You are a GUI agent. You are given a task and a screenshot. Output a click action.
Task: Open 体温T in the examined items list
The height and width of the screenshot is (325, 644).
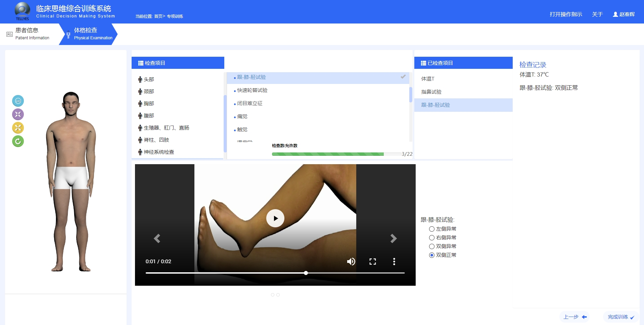point(463,79)
